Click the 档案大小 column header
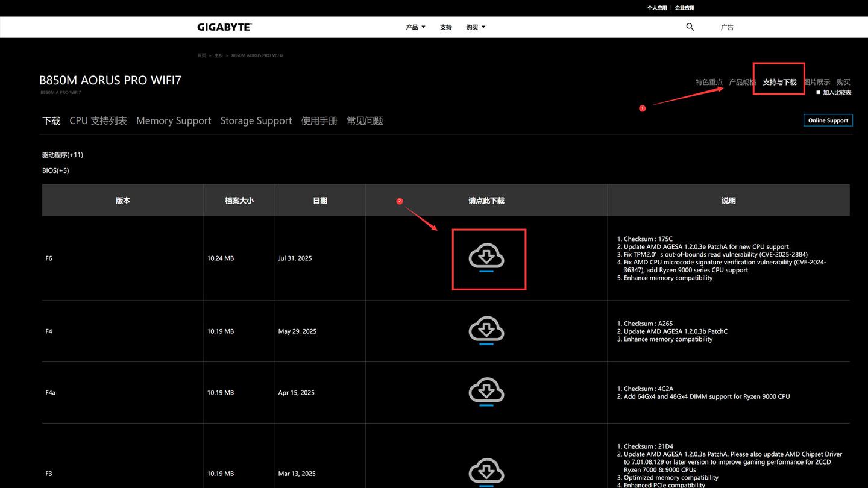868x488 pixels. tap(239, 201)
